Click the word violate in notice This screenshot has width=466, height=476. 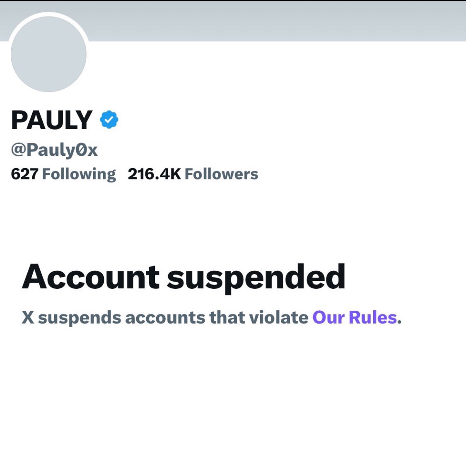[x=278, y=318]
